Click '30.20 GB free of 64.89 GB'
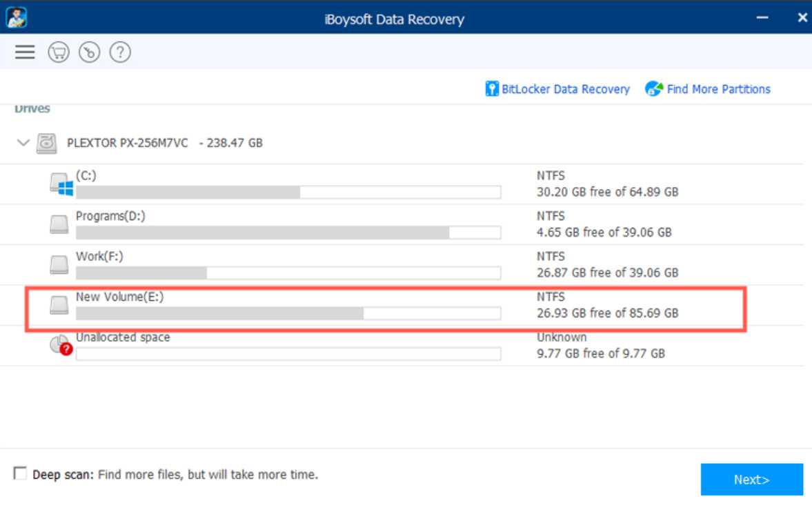The width and height of the screenshot is (812, 510). [607, 193]
